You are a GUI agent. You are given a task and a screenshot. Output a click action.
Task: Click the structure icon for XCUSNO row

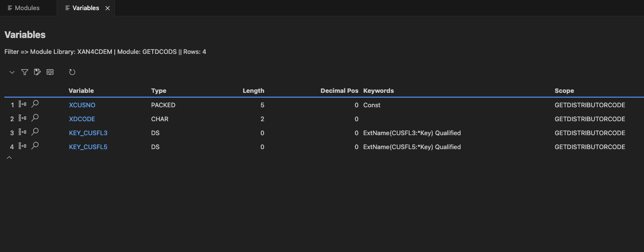pyautogui.click(x=23, y=104)
